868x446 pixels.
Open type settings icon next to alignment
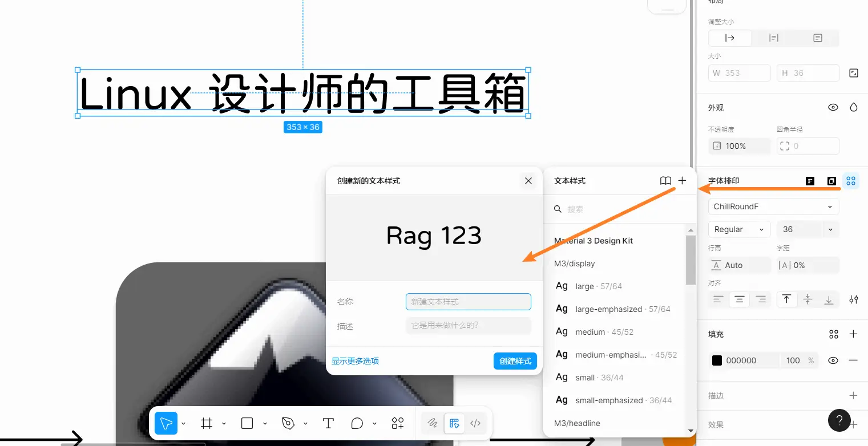pos(853,299)
